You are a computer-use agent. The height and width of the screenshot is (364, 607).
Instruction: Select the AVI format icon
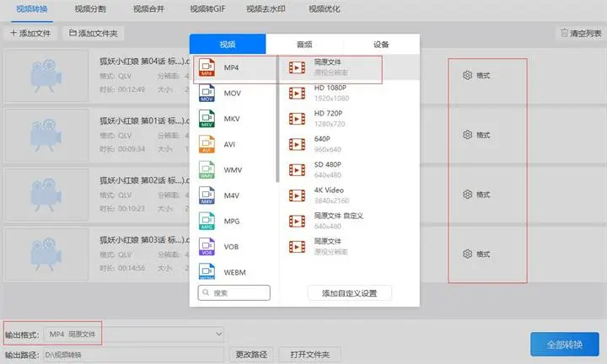[207, 144]
